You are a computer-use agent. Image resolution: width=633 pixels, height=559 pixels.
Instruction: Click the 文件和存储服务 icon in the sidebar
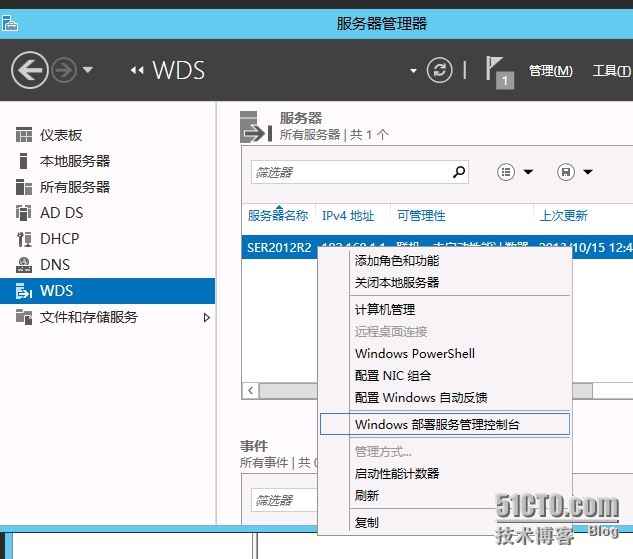pos(24,317)
